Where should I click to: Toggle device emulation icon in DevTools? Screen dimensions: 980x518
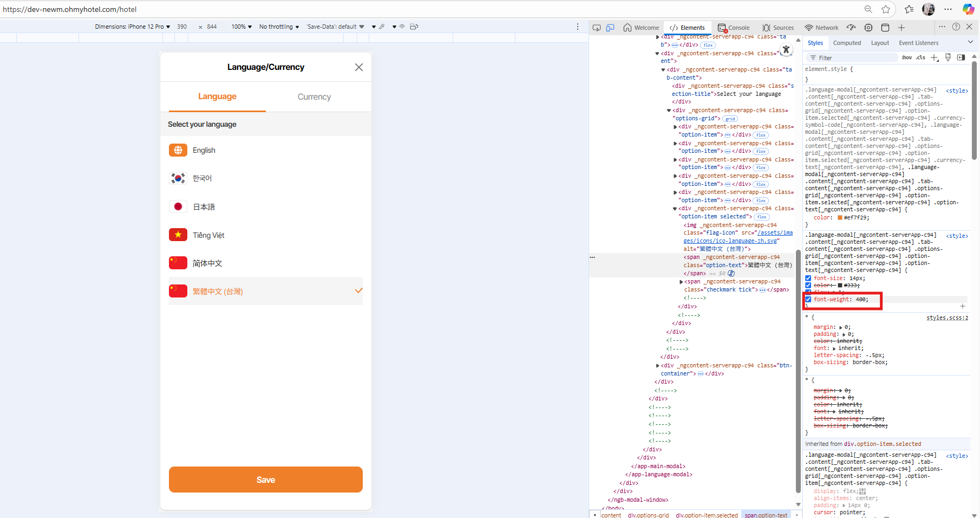pyautogui.click(x=610, y=28)
